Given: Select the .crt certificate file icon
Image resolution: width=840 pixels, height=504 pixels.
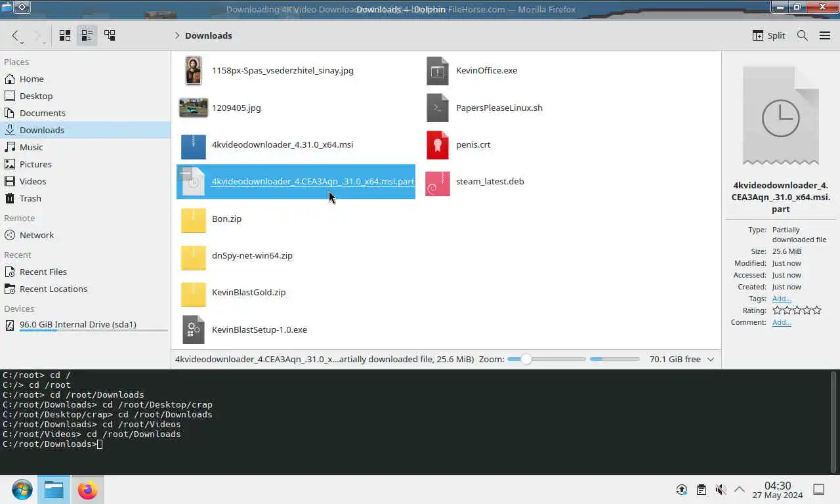Looking at the screenshot, I should point(438,145).
